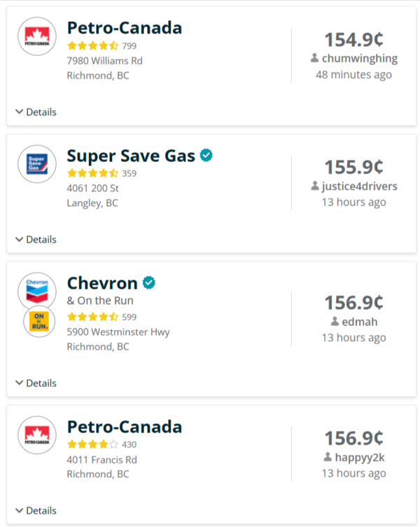The image size is (420, 527).
Task: Click the 430-review star rating
Action: point(92,444)
